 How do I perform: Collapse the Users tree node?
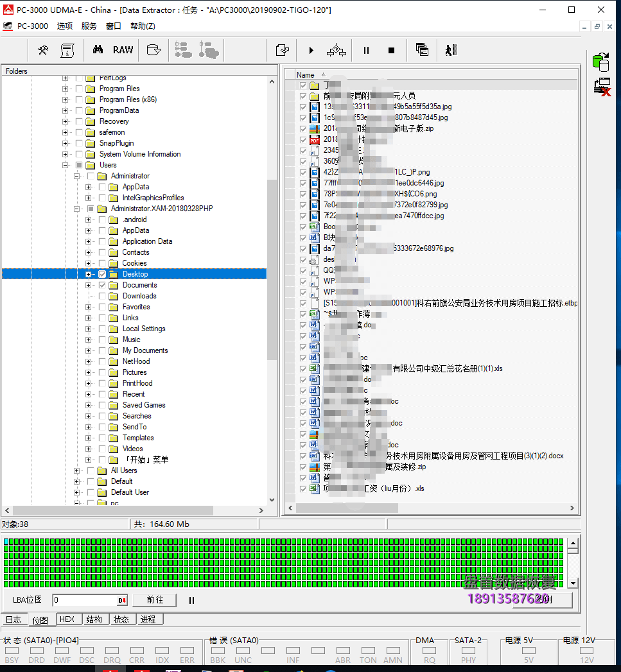(66, 165)
